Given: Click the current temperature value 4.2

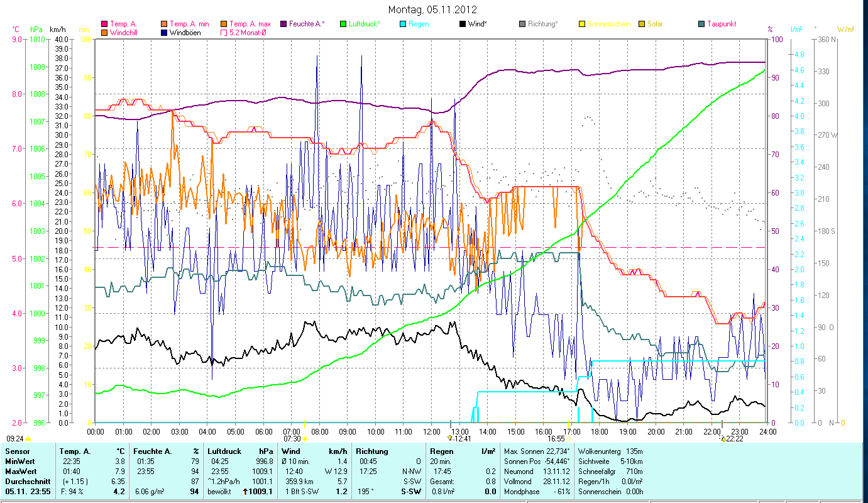Looking at the screenshot, I should (119, 492).
